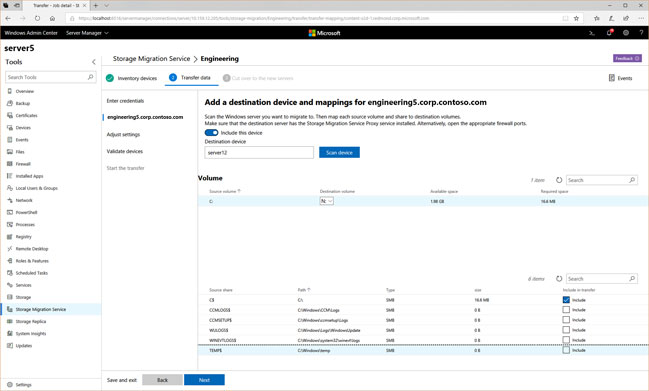This screenshot has width=649, height=391.
Task: Click the Next button
Action: [204, 380]
